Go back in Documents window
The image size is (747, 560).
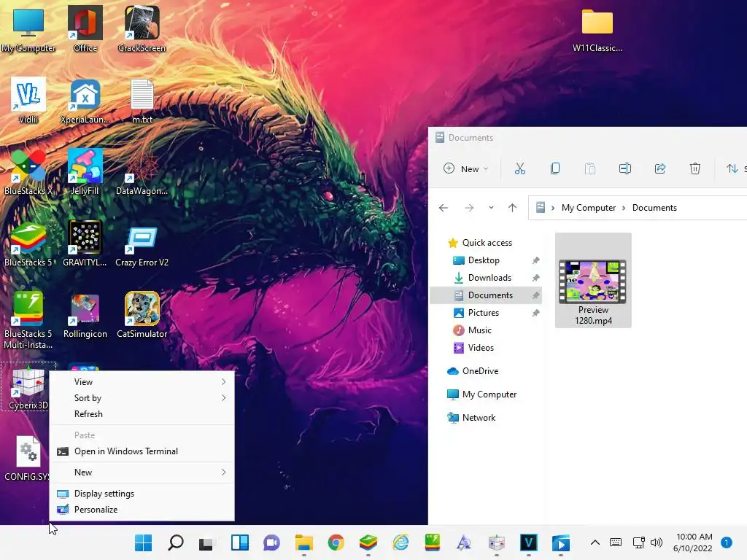(444, 208)
